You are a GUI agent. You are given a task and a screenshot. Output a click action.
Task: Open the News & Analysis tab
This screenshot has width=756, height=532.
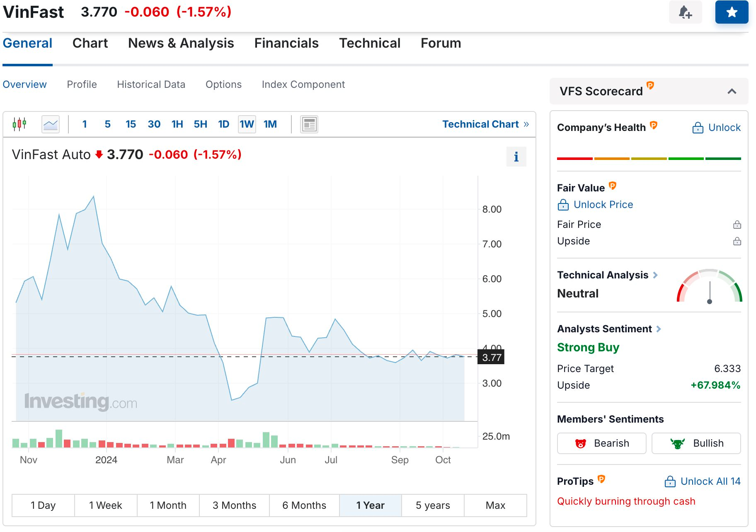[x=181, y=43]
